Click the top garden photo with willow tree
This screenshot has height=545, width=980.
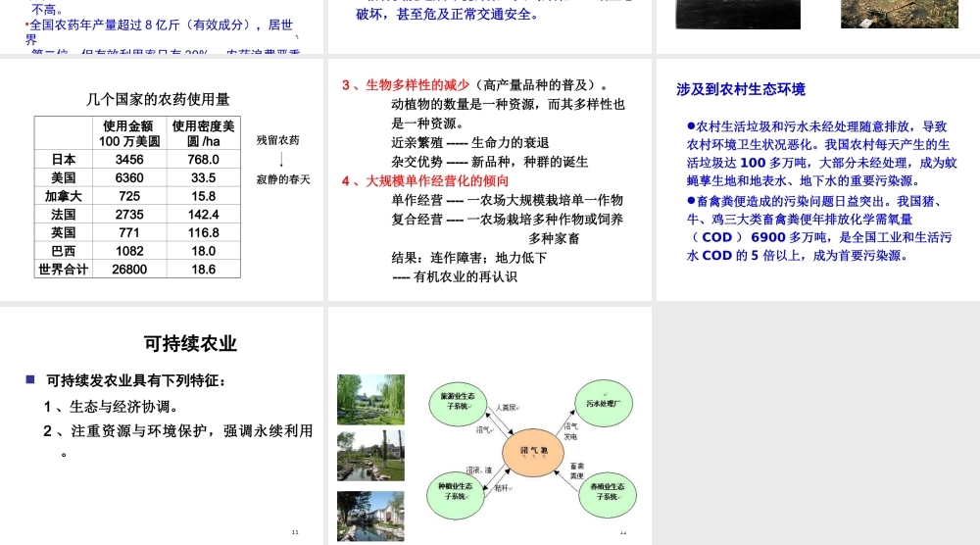click(370, 399)
